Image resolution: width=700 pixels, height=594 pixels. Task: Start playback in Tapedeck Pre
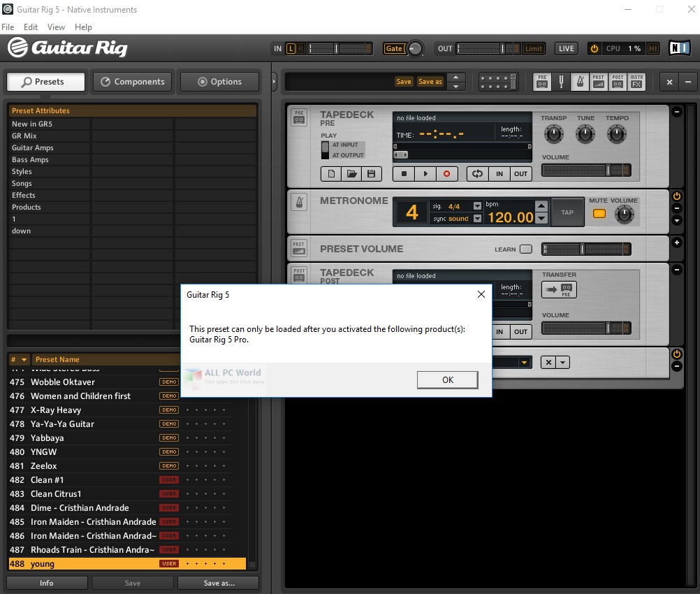click(425, 174)
